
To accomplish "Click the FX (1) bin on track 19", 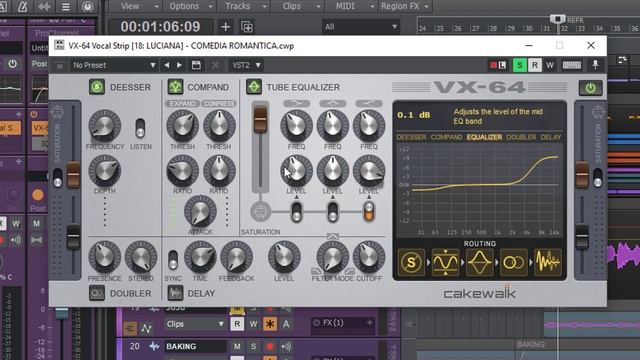I will (x=343, y=322).
